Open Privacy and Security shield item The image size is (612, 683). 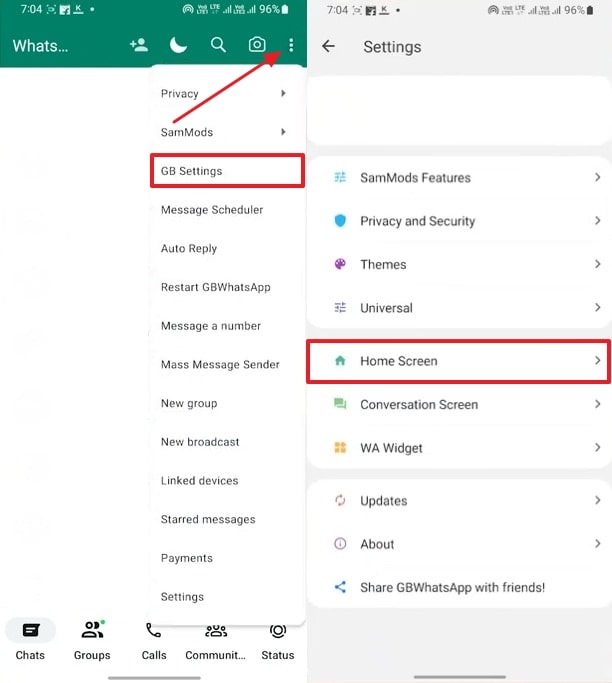(459, 221)
